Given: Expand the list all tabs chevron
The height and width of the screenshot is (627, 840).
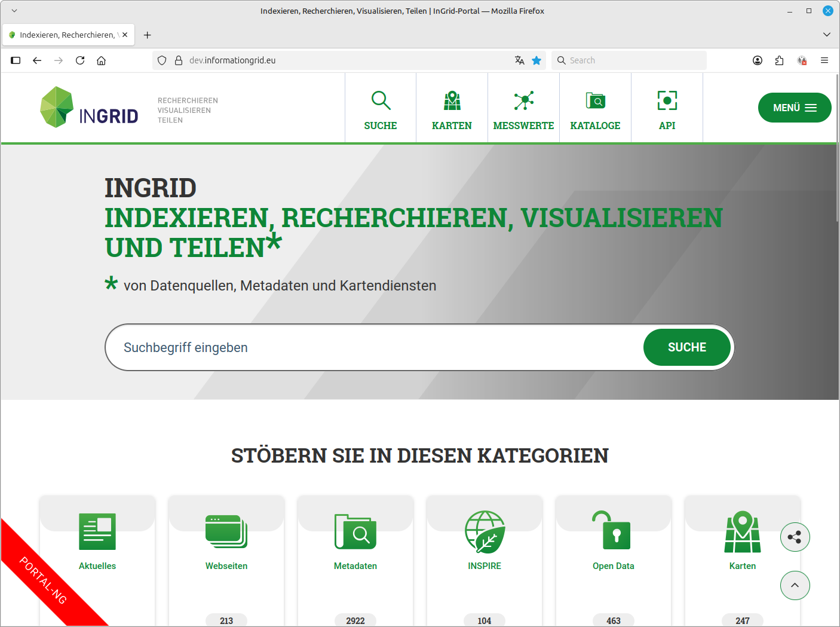Looking at the screenshot, I should (x=827, y=35).
